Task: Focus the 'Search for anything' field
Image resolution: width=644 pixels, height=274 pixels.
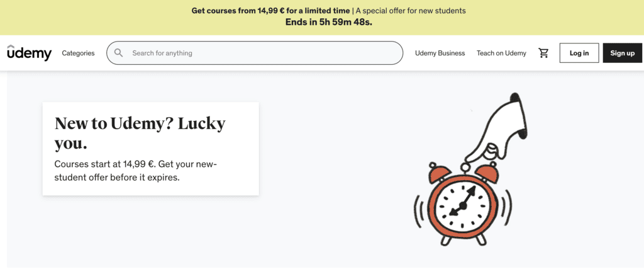Action: (x=255, y=53)
